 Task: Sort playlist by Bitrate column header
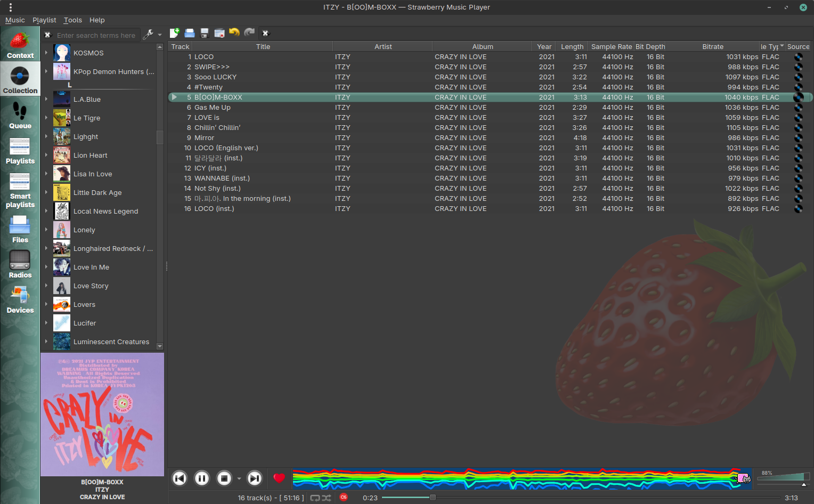[x=712, y=47]
